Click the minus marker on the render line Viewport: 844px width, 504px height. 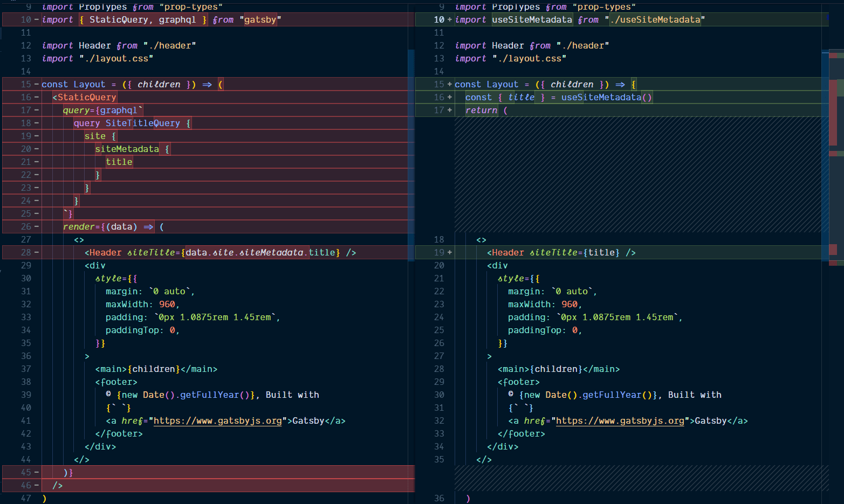tap(35, 226)
